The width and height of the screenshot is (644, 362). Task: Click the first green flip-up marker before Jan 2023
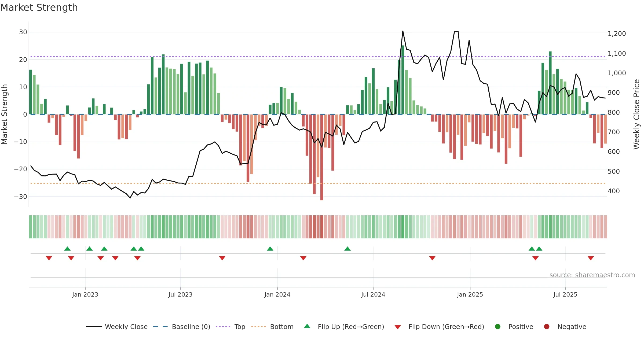(67, 249)
